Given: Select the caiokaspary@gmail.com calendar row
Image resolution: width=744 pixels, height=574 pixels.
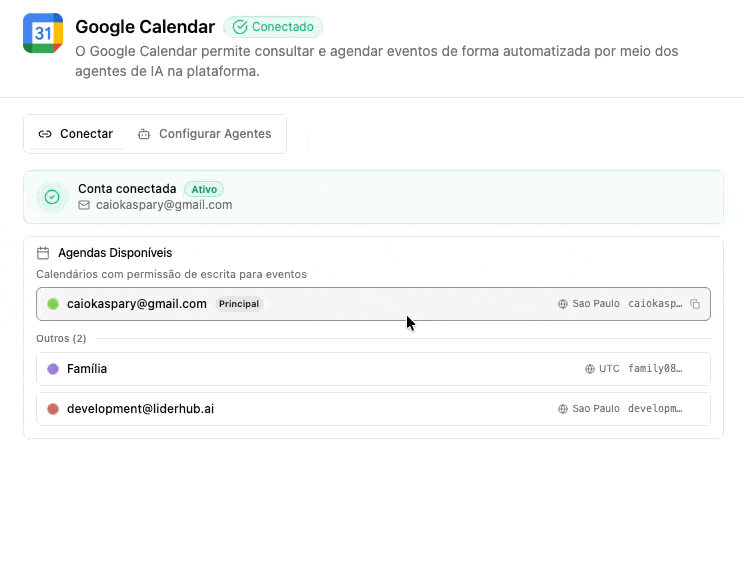Looking at the screenshot, I should click(x=373, y=304).
